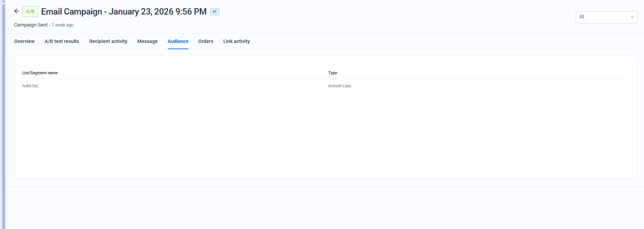This screenshot has width=644, height=229.
Task: Click the back arrow beside the campaign title
Action: point(16,11)
